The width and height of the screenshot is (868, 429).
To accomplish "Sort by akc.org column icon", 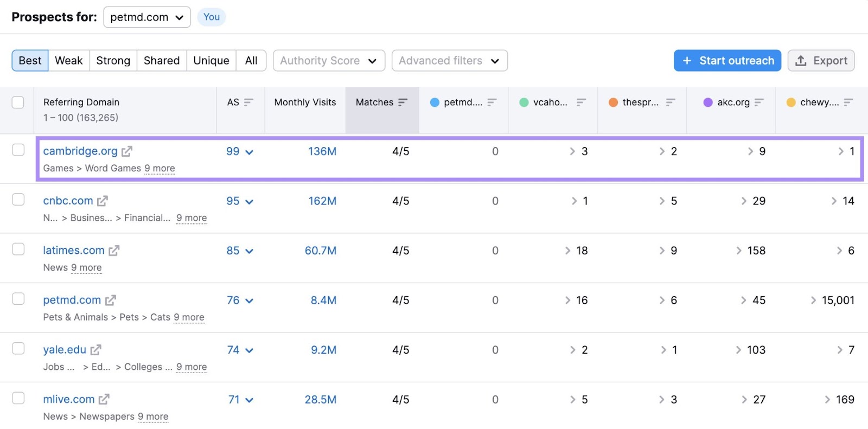I will tap(759, 102).
